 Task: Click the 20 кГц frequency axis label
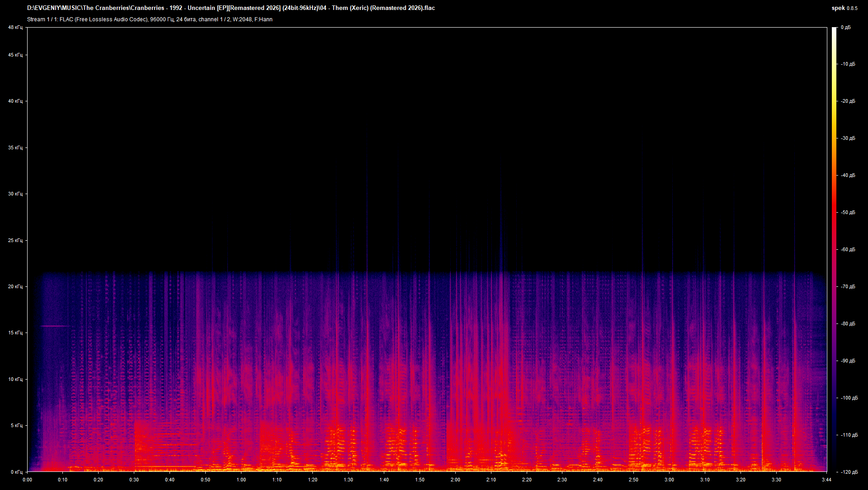tap(15, 286)
